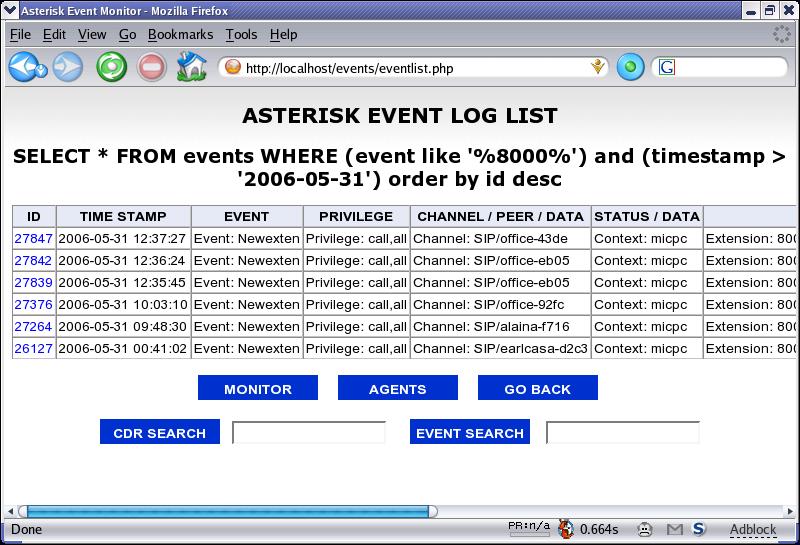Click the Gmail envelope icon in status bar

point(675,529)
